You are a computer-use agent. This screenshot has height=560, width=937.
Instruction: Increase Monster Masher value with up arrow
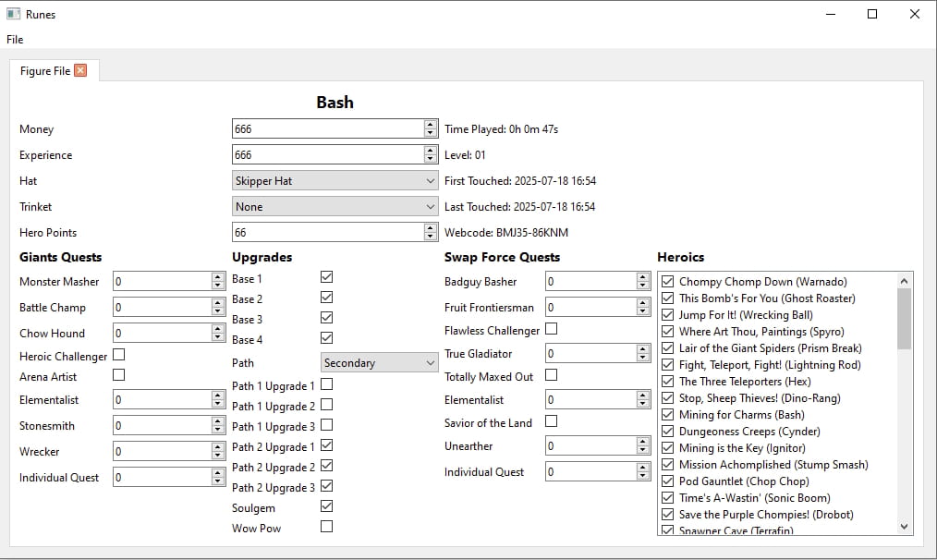(x=218, y=276)
